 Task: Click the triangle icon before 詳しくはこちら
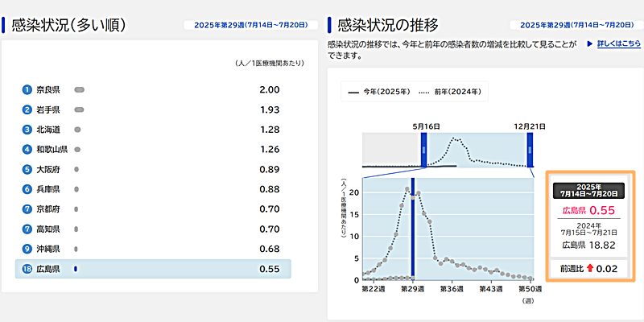coord(589,43)
